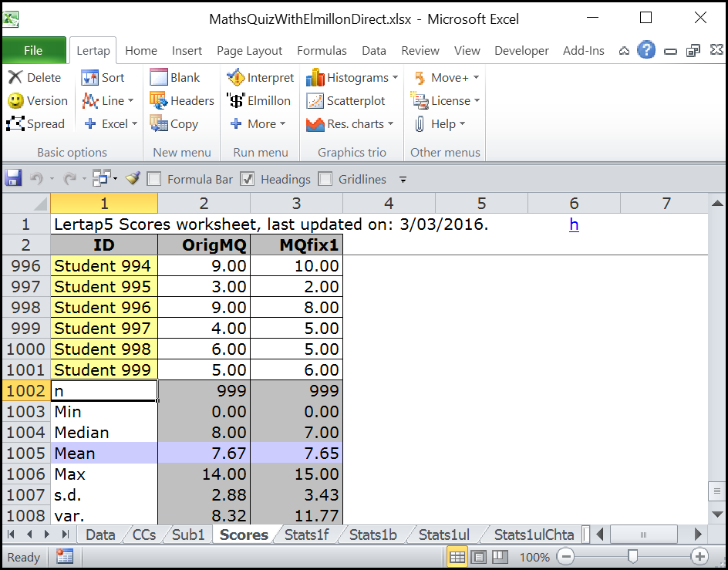Viewport: 728px width, 570px height.
Task: Click the vertical scrollbar thumb
Action: pyautogui.click(x=717, y=491)
